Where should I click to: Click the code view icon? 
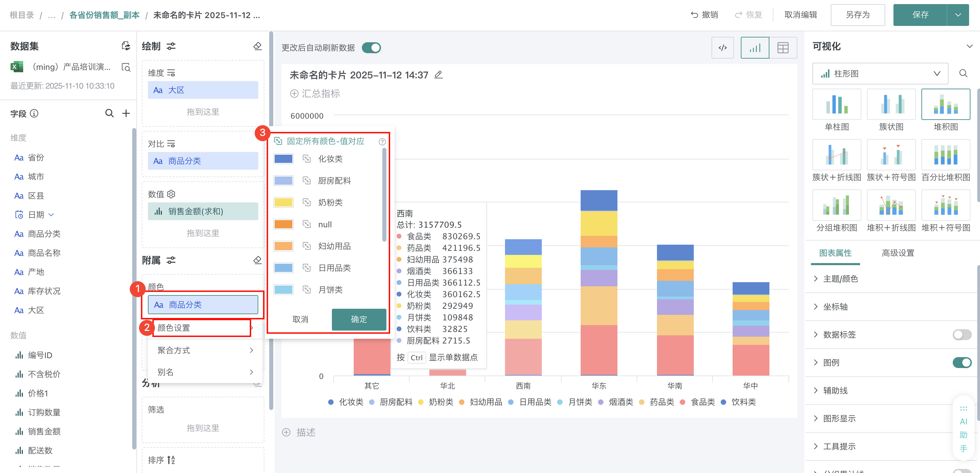coord(722,48)
